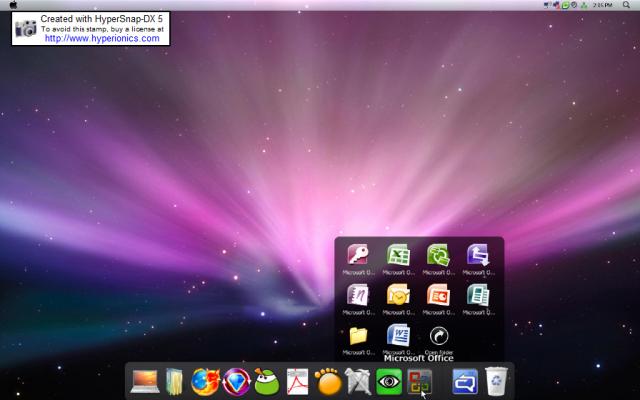
Task: Click the laptop computer icon in dock
Action: [145, 382]
